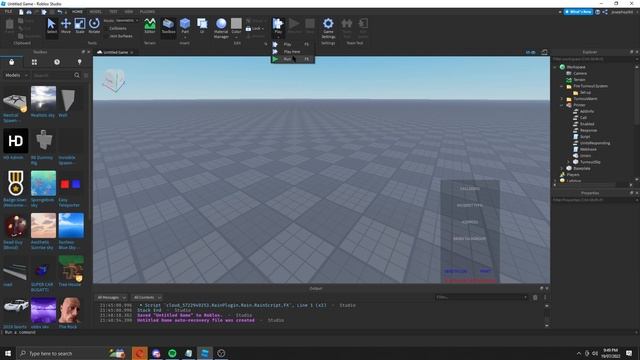Collapse the Workspace tree node
640x360 pixels.
point(555,67)
